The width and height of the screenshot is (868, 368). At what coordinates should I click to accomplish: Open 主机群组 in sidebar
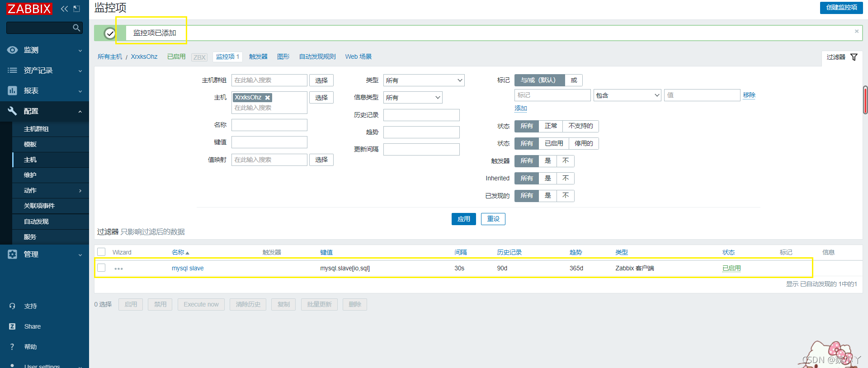click(x=36, y=129)
